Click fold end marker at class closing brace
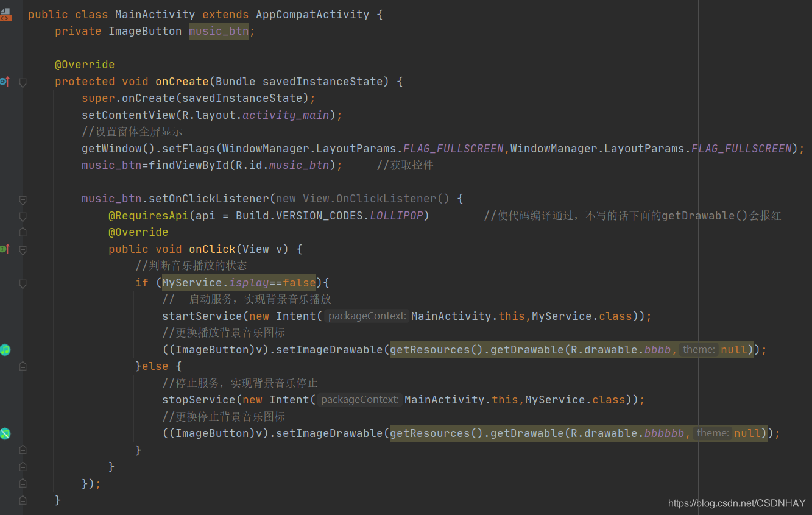The width and height of the screenshot is (812, 515). point(23,500)
